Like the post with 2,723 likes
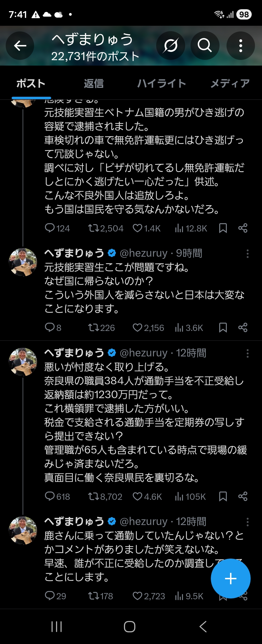Screen dimensions: 262x644 137,596
